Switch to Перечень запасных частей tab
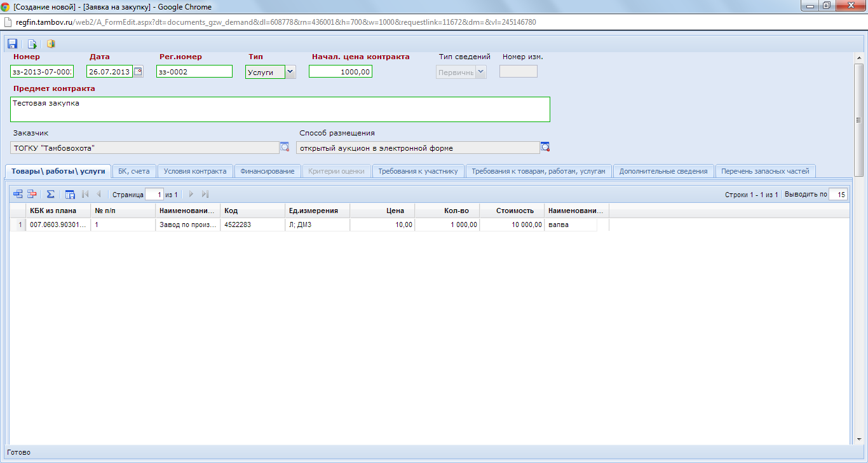 point(765,171)
